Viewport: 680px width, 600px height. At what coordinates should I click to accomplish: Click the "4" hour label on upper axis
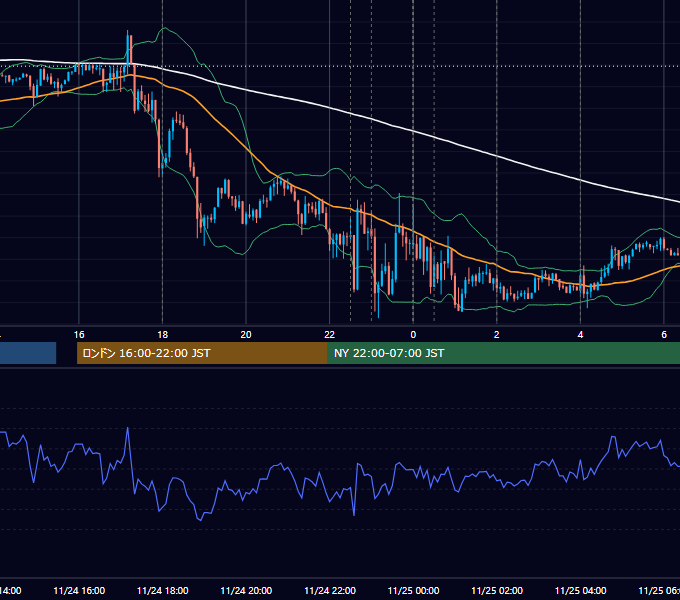point(580,335)
